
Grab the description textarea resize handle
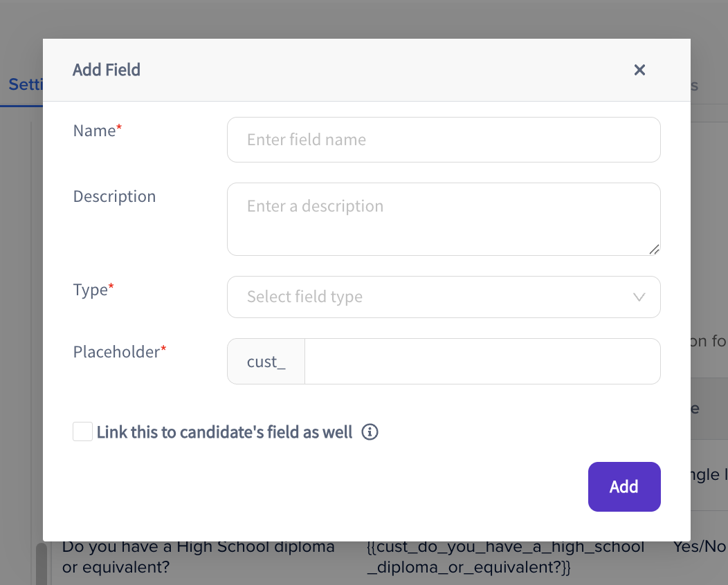pos(654,249)
